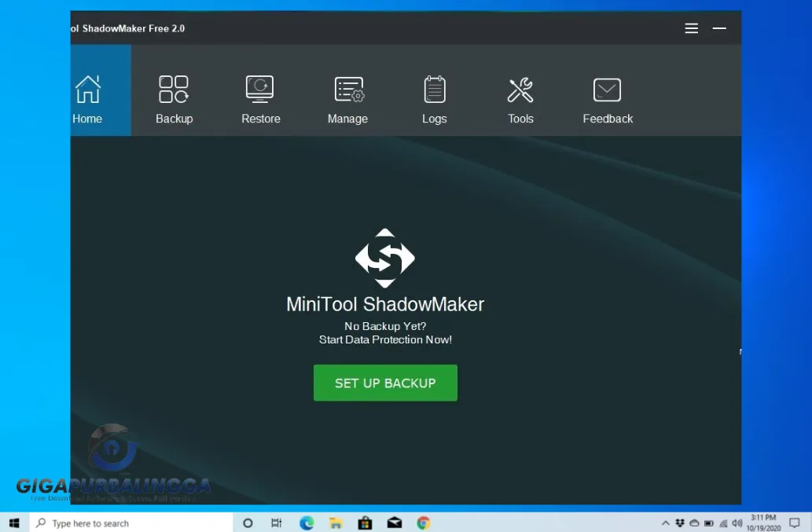This screenshot has width=812, height=532.
Task: Expand hidden system tray icons
Action: click(x=666, y=523)
